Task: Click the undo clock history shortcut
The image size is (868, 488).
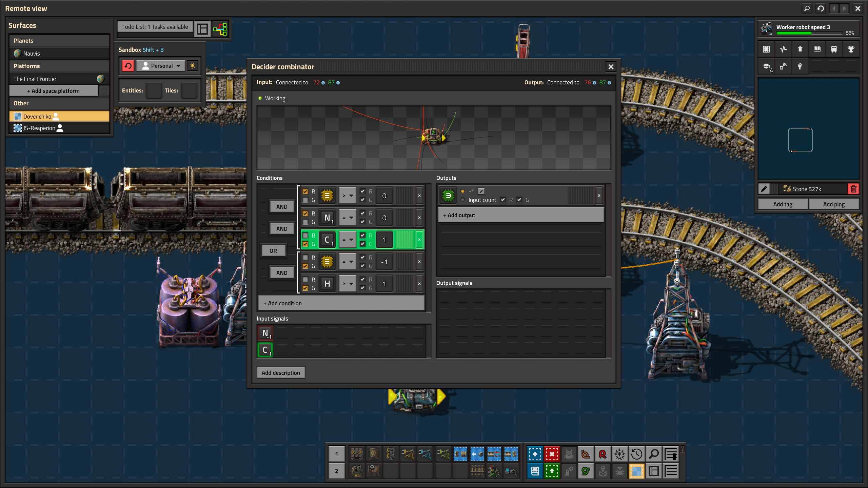Action: 637,454
